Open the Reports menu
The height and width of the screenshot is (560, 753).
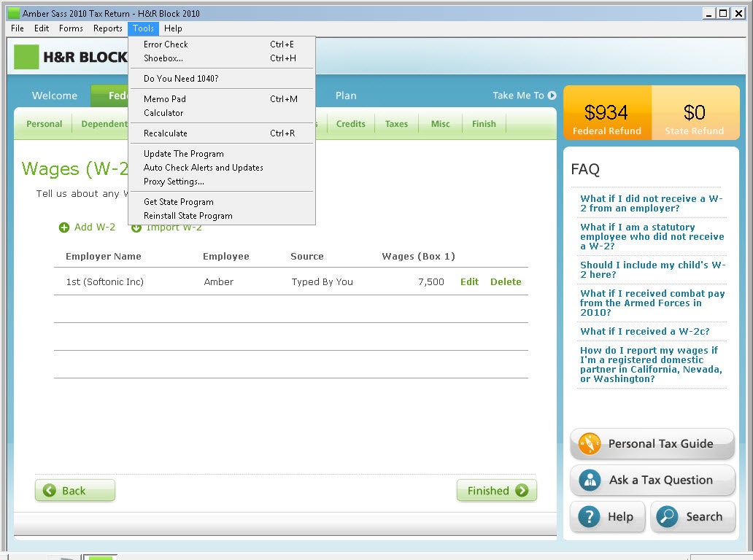pos(107,28)
